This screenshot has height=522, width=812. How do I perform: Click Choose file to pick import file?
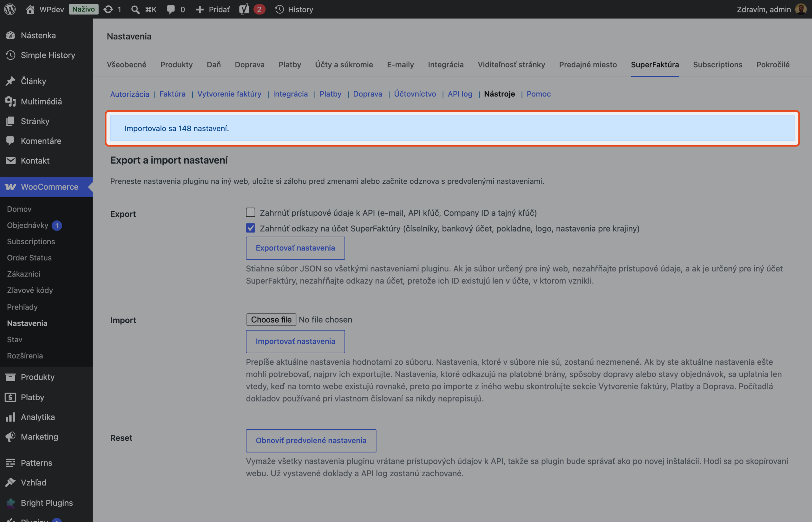click(x=271, y=319)
